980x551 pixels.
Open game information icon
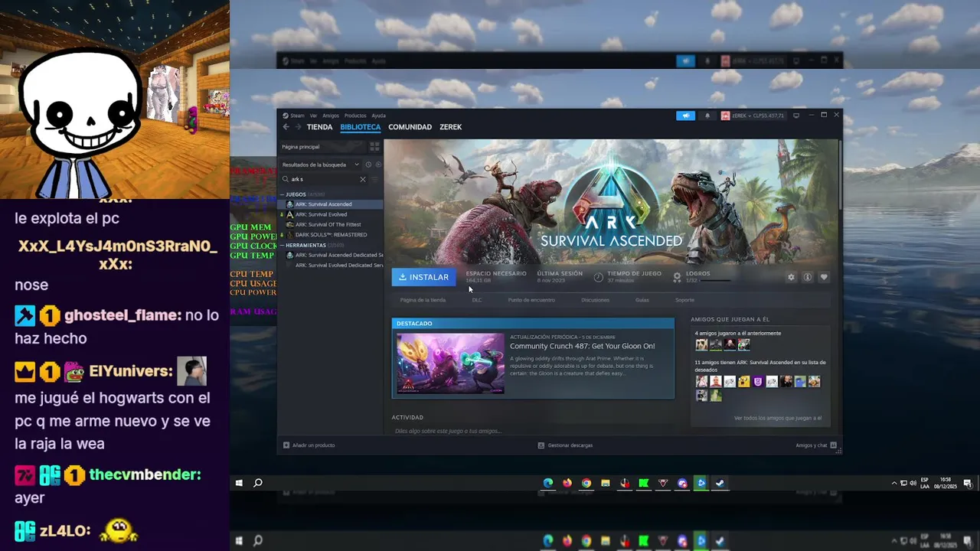coord(807,277)
